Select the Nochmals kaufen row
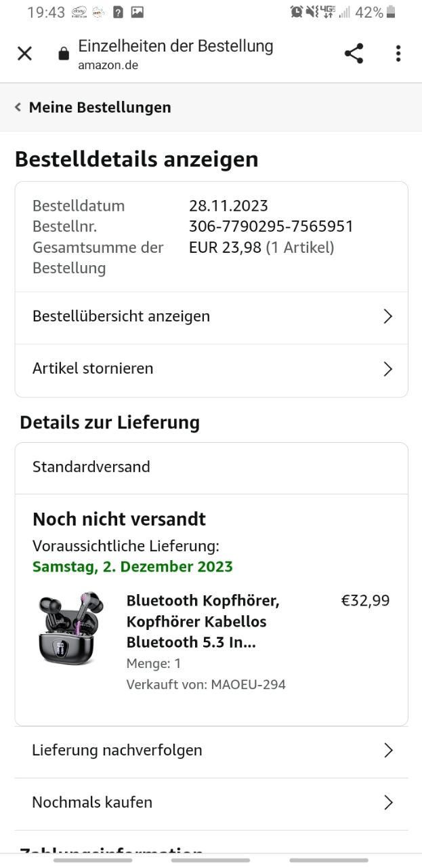The height and width of the screenshot is (868, 422). [x=211, y=803]
